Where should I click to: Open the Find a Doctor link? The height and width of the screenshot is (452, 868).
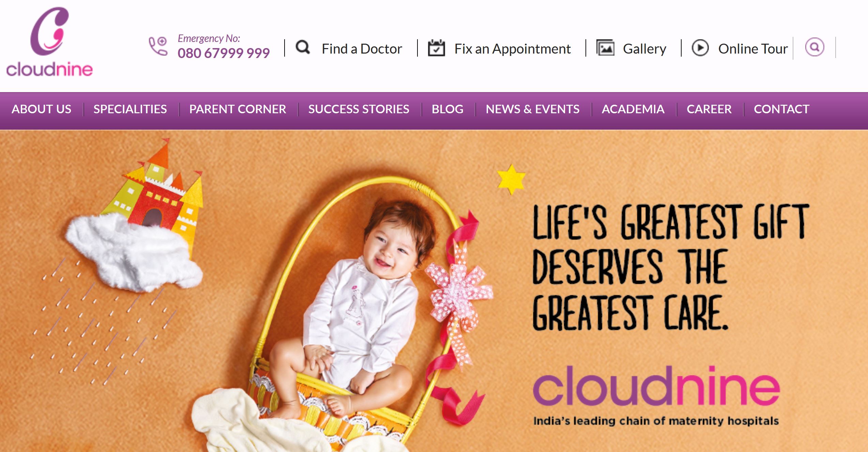tap(362, 49)
